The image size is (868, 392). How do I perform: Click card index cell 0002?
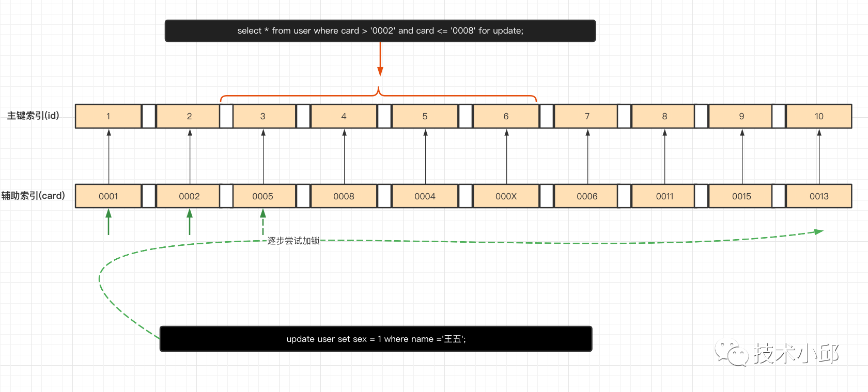tap(189, 196)
